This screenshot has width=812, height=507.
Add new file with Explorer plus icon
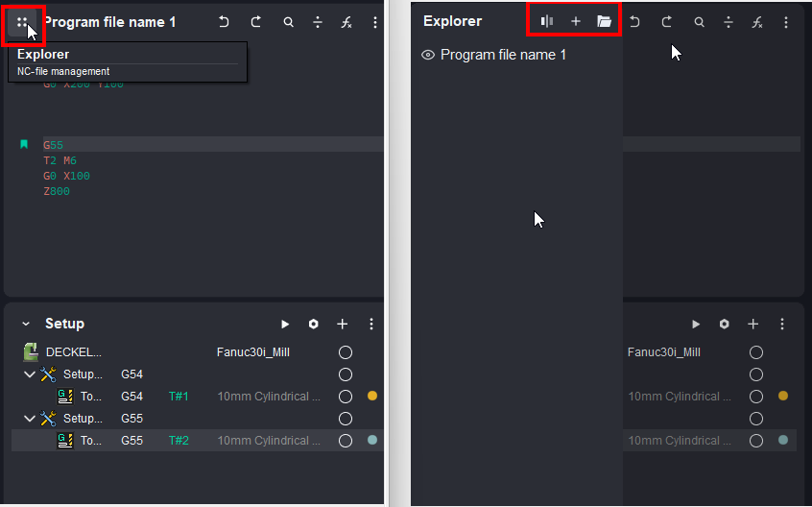(576, 21)
